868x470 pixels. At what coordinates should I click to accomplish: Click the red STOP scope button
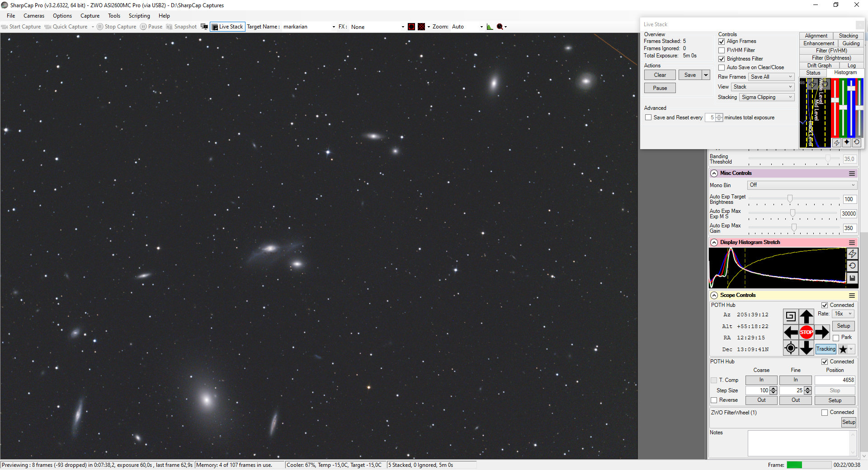pyautogui.click(x=807, y=332)
